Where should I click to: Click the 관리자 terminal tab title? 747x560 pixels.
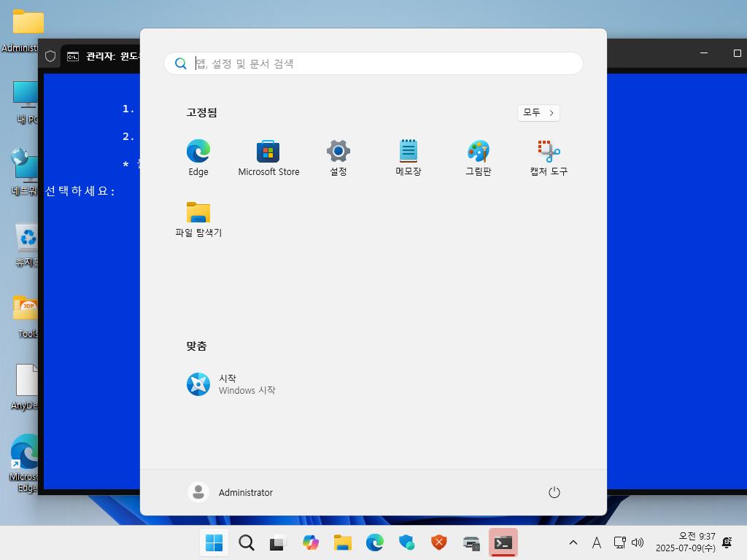pyautogui.click(x=112, y=57)
